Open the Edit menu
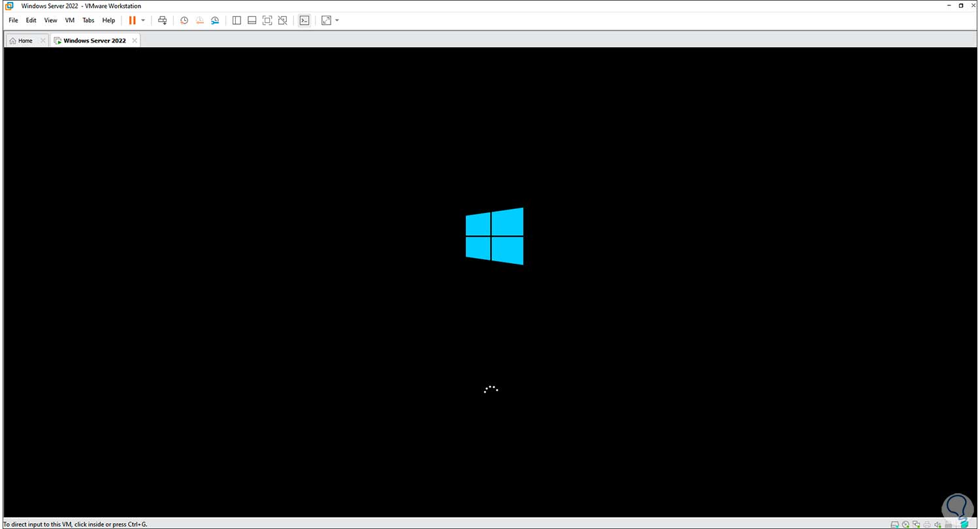980x529 pixels. click(x=31, y=20)
